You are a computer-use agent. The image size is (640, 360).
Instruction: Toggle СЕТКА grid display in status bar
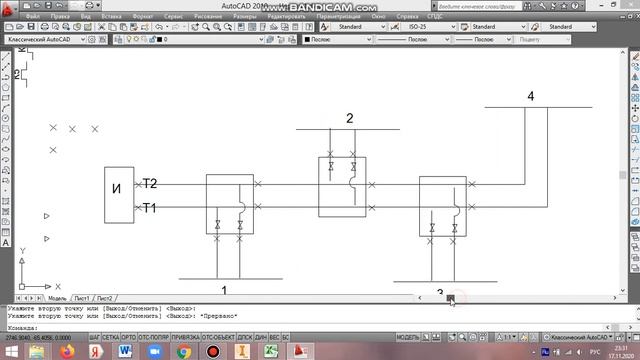(x=110, y=338)
